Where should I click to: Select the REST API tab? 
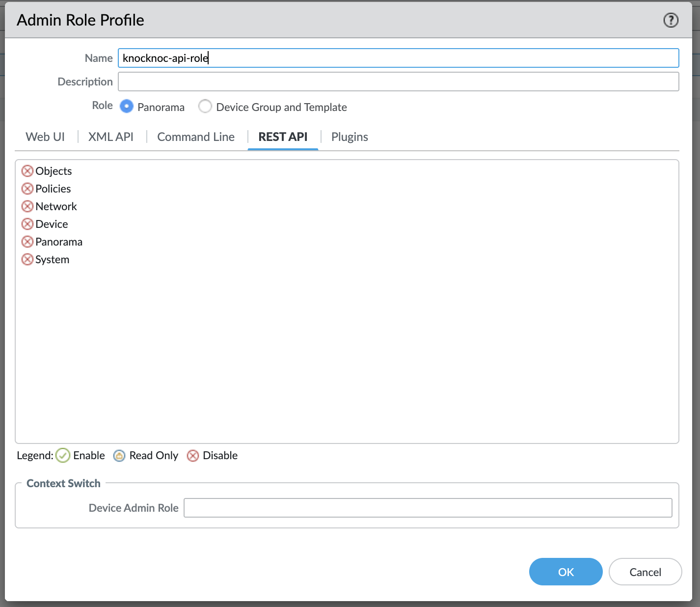point(283,137)
